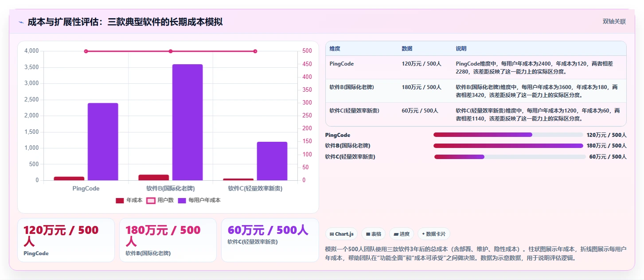Click 软件C small red 年成本 bar
Screen dimensions: 644x280
point(238,179)
